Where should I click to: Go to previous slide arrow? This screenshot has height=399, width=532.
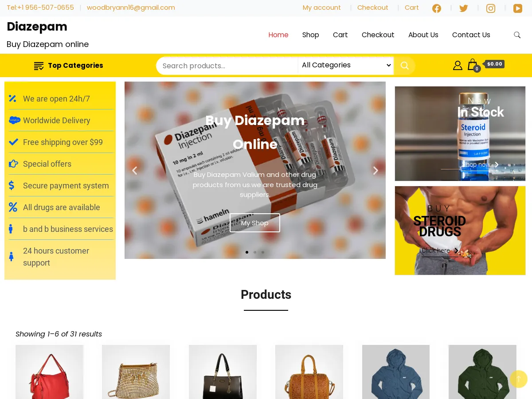point(134,170)
